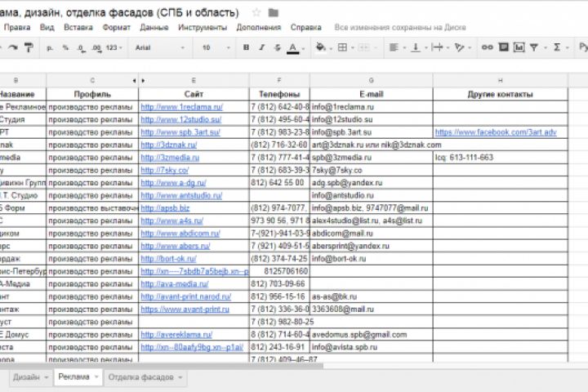
Task: Click the redo arrow icon
Action: tap(13, 47)
